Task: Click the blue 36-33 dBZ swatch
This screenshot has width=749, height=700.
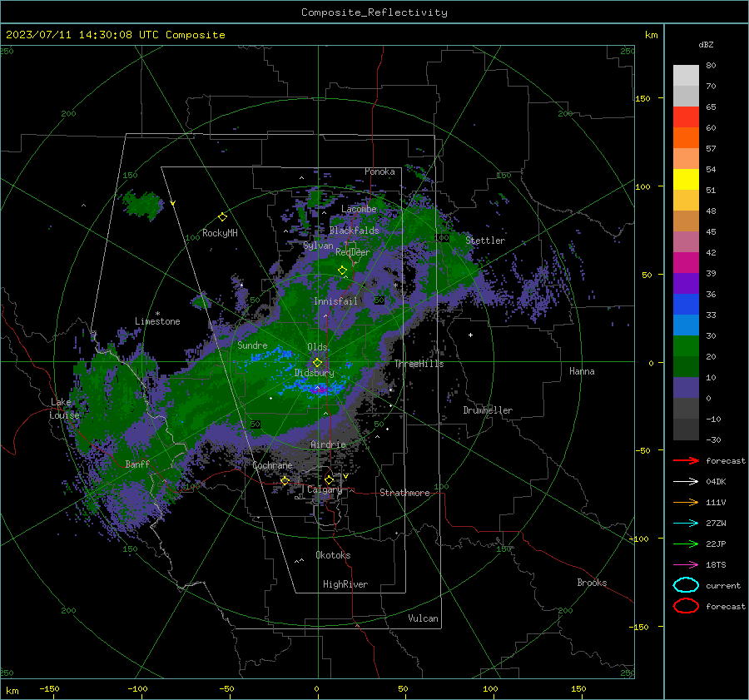Action: point(686,305)
